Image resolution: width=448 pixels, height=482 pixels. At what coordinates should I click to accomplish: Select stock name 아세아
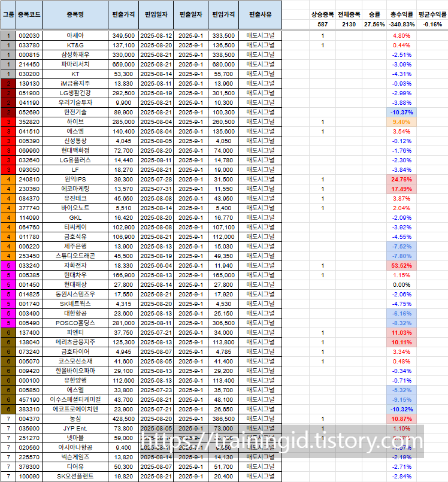tap(75, 36)
